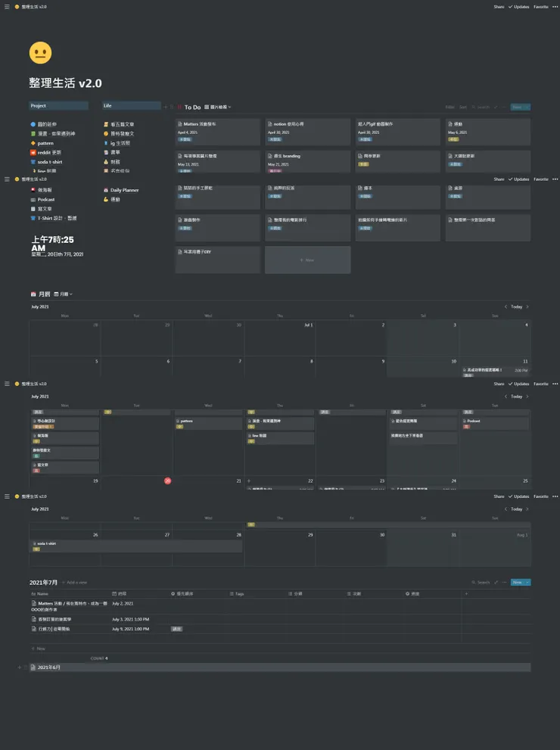560x750 pixels.
Task: Click the plus icon in calendar cell 22
Action: click(249, 481)
